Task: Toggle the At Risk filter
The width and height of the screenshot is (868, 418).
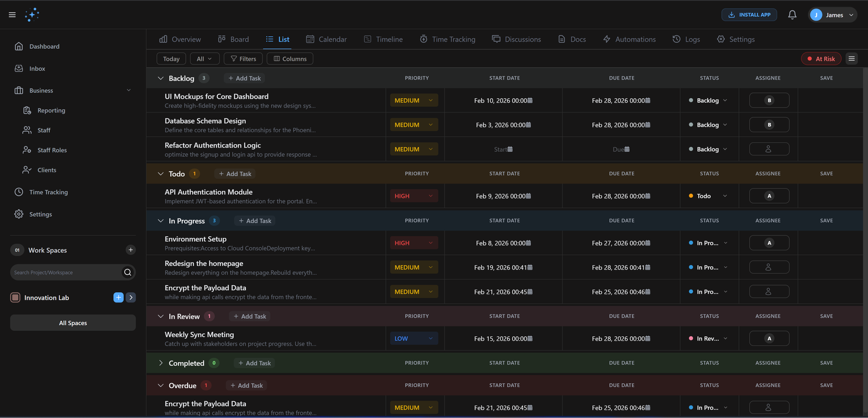Action: (821, 59)
